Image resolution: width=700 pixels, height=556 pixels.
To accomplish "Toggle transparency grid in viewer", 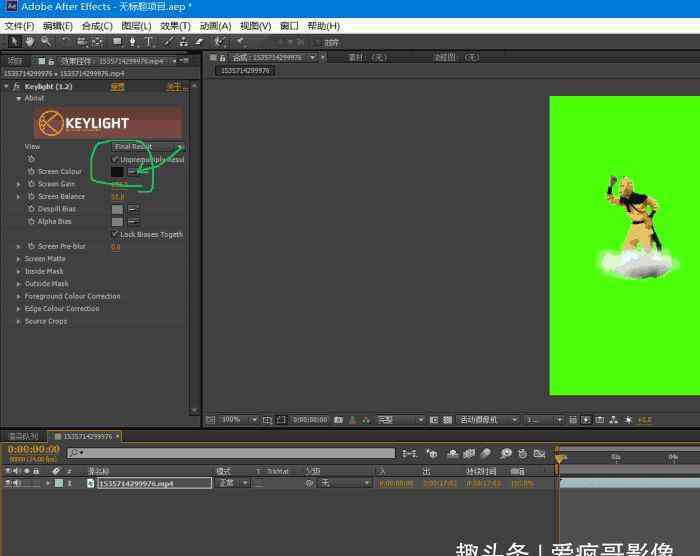I will click(x=447, y=420).
